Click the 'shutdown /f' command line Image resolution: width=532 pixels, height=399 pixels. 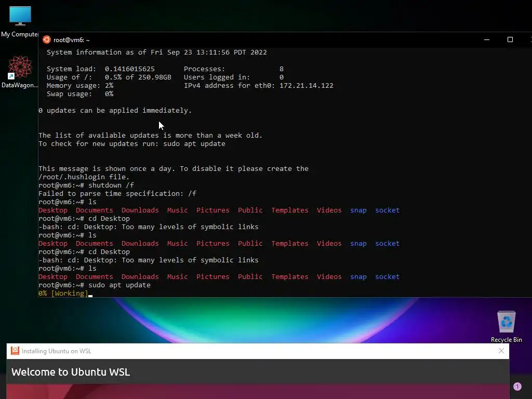pos(86,185)
